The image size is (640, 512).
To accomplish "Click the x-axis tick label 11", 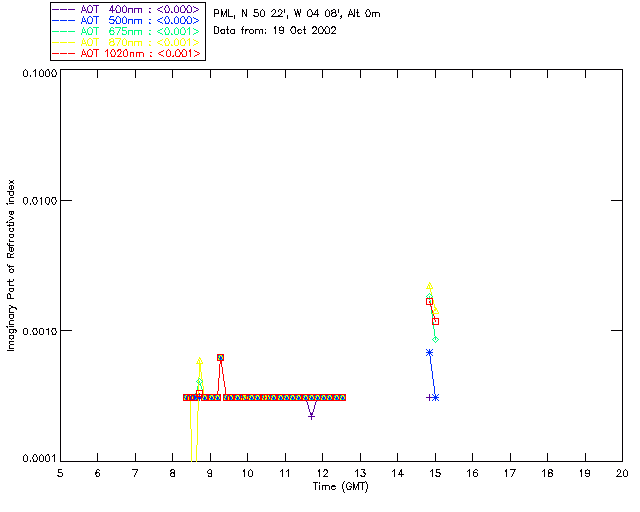I will point(285,473).
